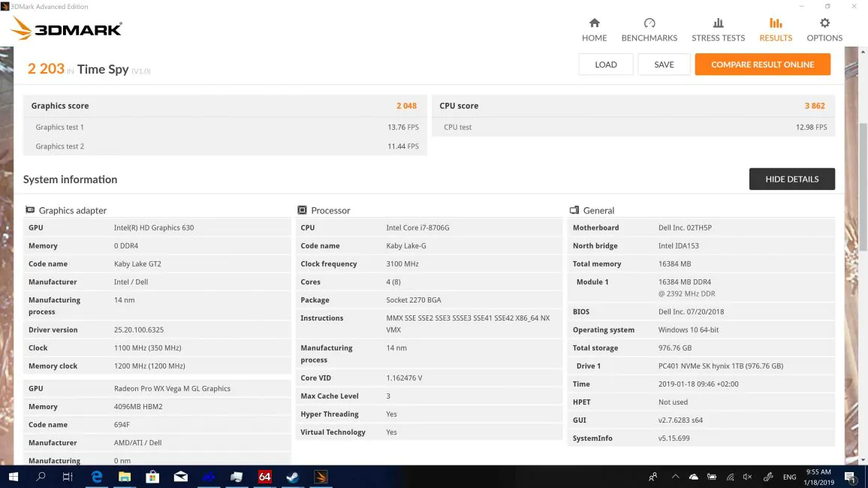Open the Wi-Fi network tray icon
This screenshot has width=868, height=488.
click(x=730, y=477)
